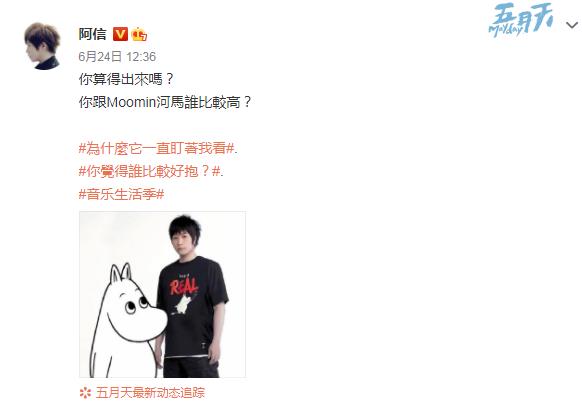This screenshot has height=404, width=582.
Task: Click the 阿信 profile avatar picture
Action: tap(42, 46)
